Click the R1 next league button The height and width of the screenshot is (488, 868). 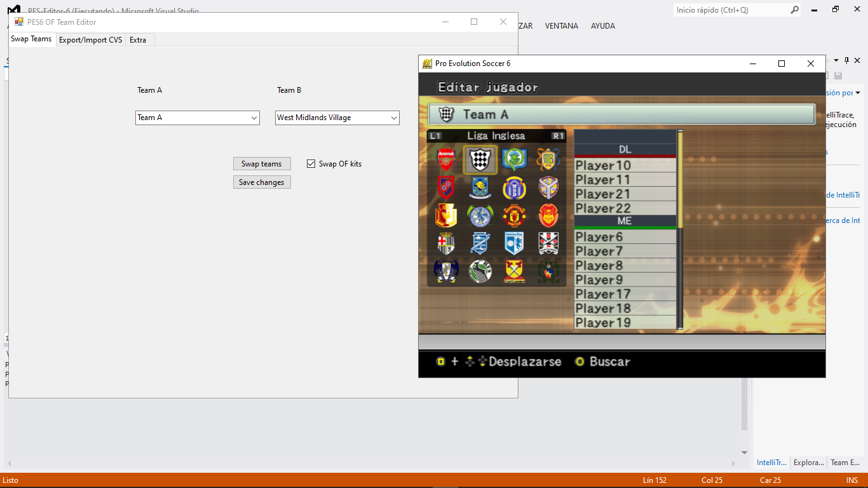(x=558, y=136)
